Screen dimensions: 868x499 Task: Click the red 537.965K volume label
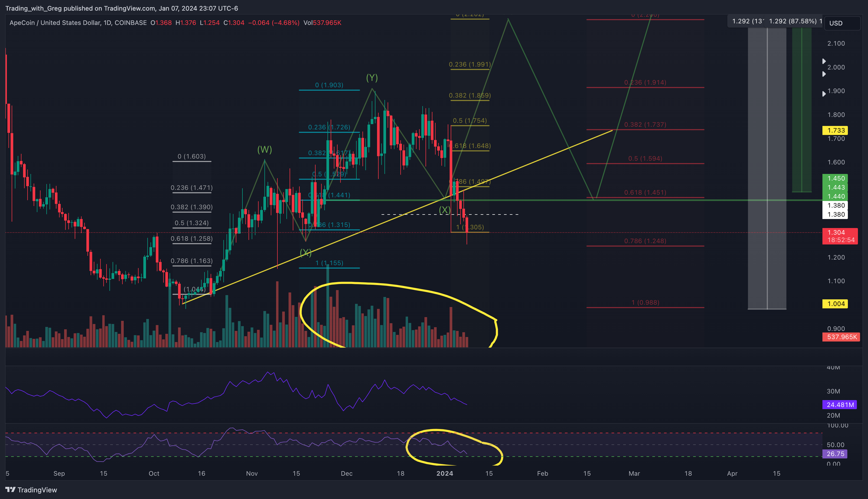click(841, 337)
